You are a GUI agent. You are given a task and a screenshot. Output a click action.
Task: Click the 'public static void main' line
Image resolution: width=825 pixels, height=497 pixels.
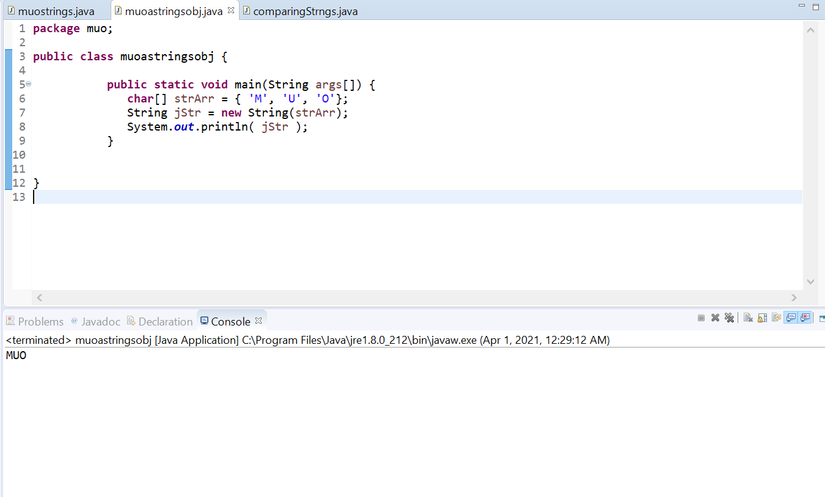241,84
